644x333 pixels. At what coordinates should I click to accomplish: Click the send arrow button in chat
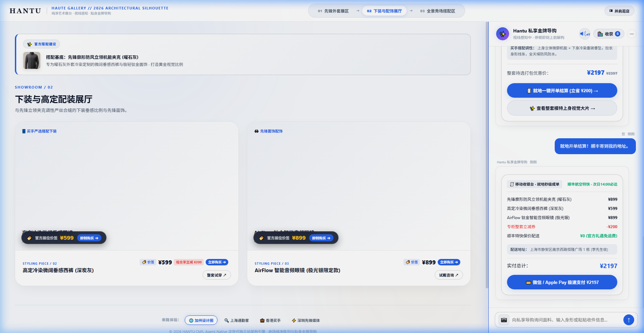pos(628,320)
